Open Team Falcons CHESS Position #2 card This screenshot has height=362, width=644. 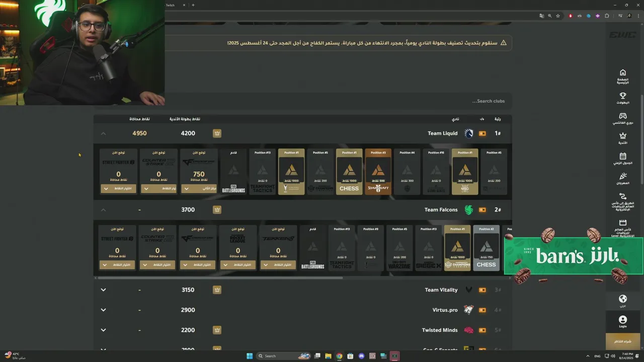point(486,248)
